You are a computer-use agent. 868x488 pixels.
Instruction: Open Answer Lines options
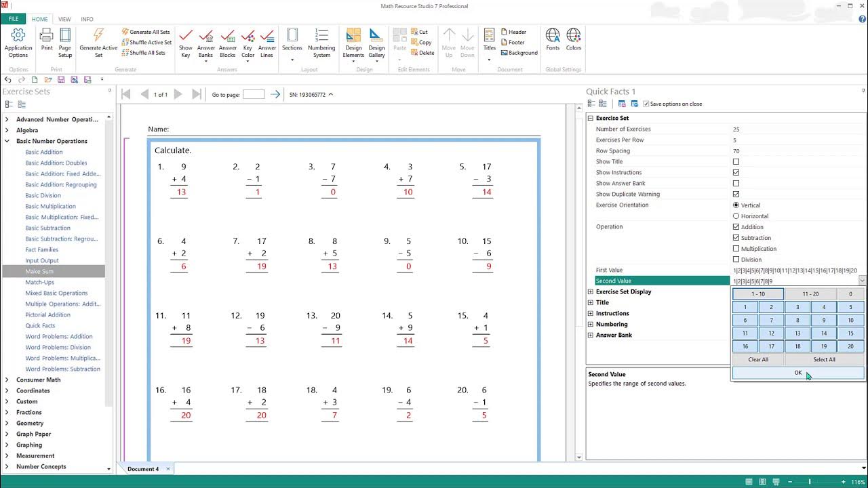coord(267,43)
